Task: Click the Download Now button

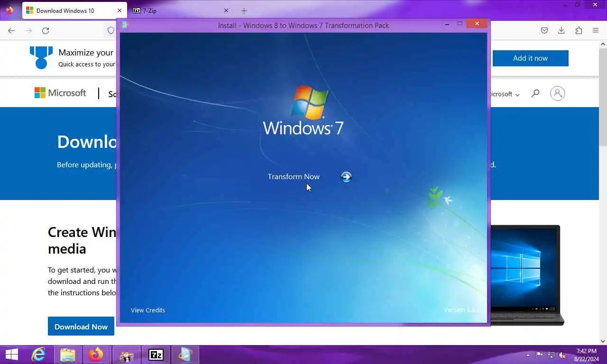Action: [81, 327]
